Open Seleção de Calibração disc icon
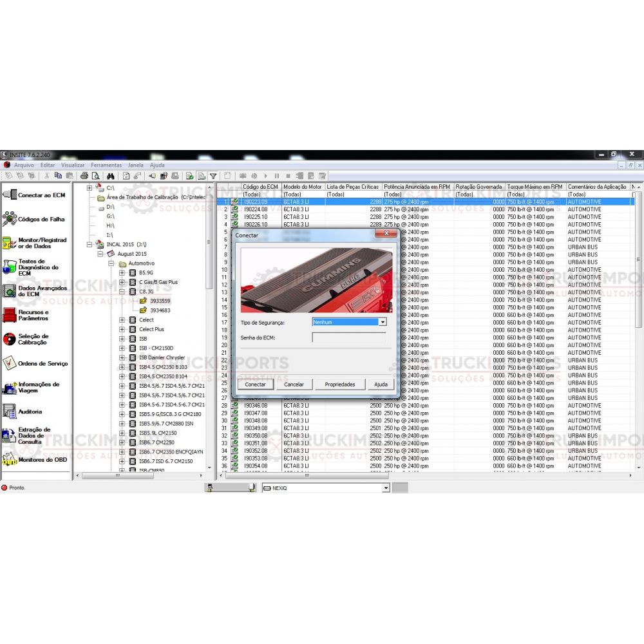The width and height of the screenshot is (644, 644). 9,339
